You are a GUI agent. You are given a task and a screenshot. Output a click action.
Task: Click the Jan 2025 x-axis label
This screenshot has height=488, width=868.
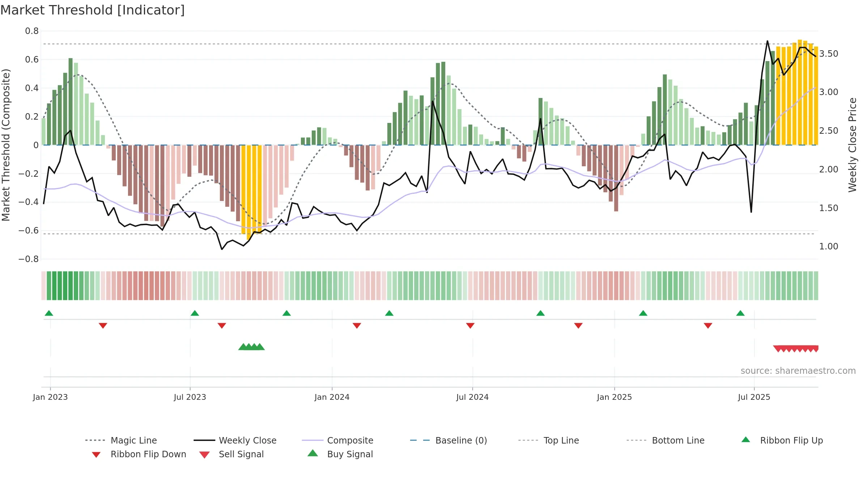[614, 397]
